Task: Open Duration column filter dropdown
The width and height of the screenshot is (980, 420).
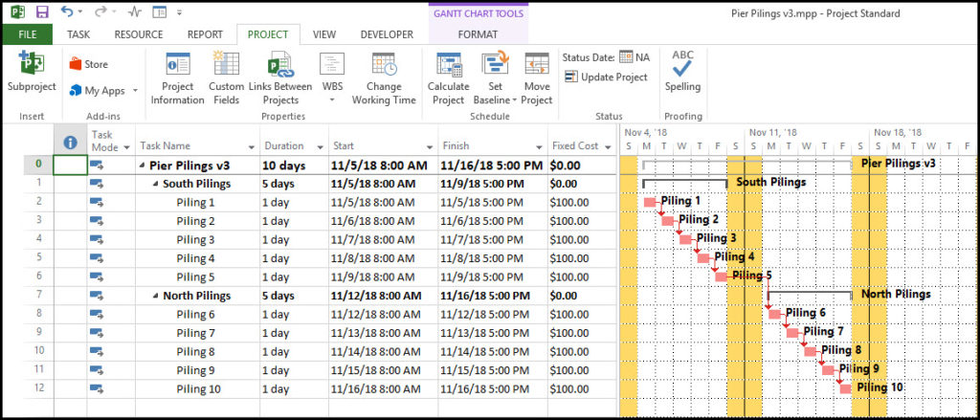Action: 320,147
